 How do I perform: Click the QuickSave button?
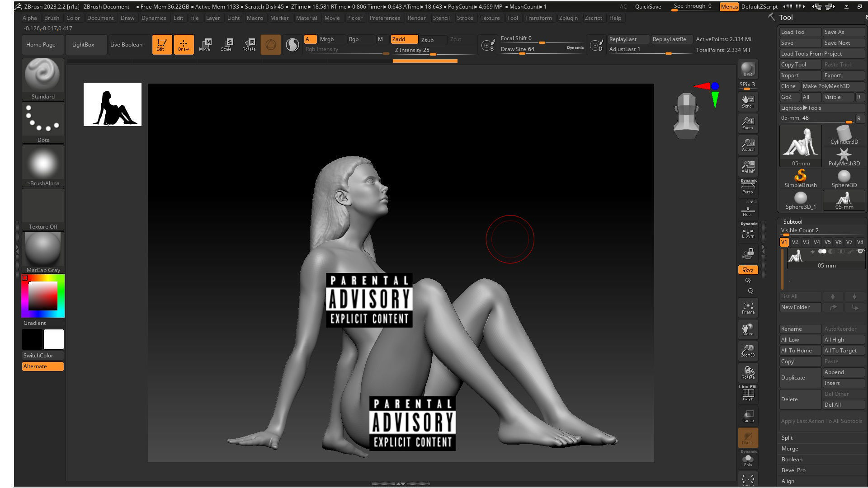point(648,6)
